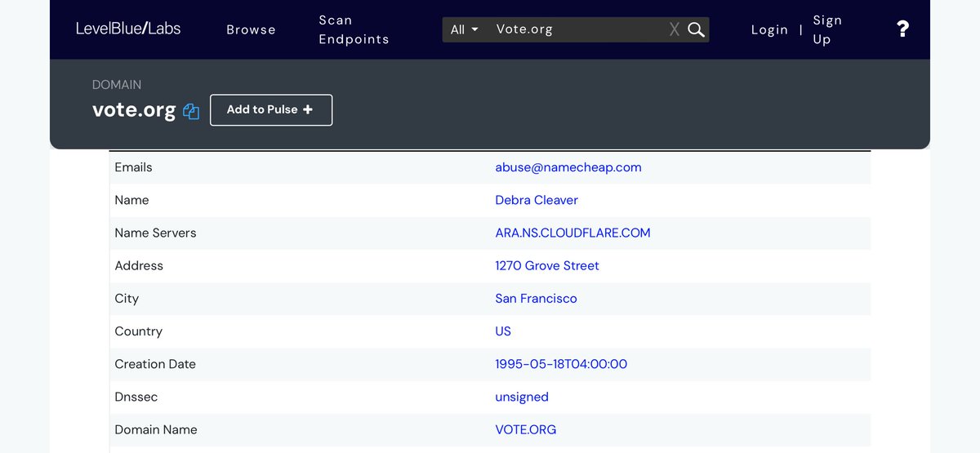Go to Scan Endpoints page
Screen dimensions: 980x453
tap(354, 29)
